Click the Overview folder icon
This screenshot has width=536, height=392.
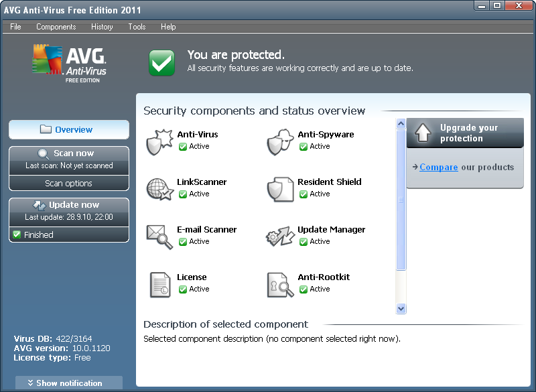(46, 129)
